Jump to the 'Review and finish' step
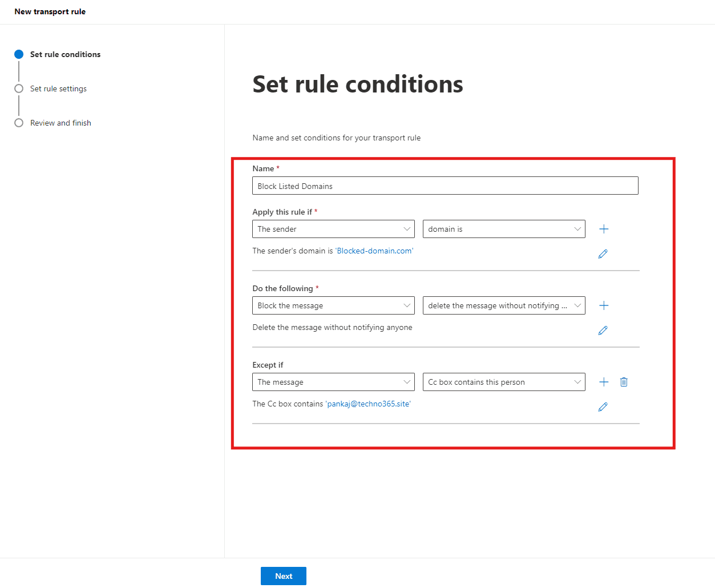715x588 pixels. [60, 123]
